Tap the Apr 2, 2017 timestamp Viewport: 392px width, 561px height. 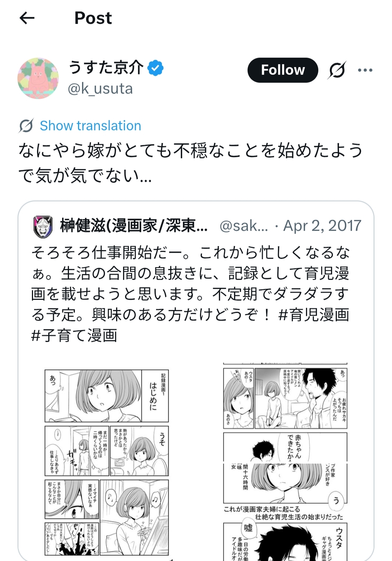click(322, 225)
